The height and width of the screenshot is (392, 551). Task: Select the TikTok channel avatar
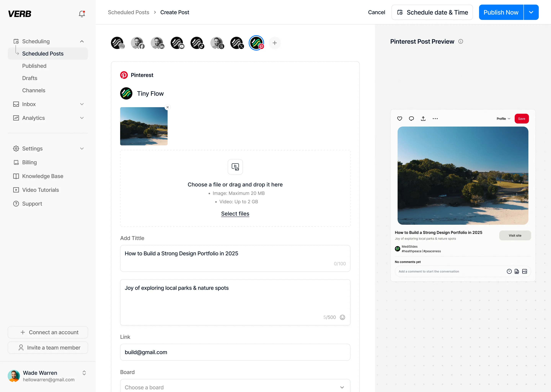point(197,43)
